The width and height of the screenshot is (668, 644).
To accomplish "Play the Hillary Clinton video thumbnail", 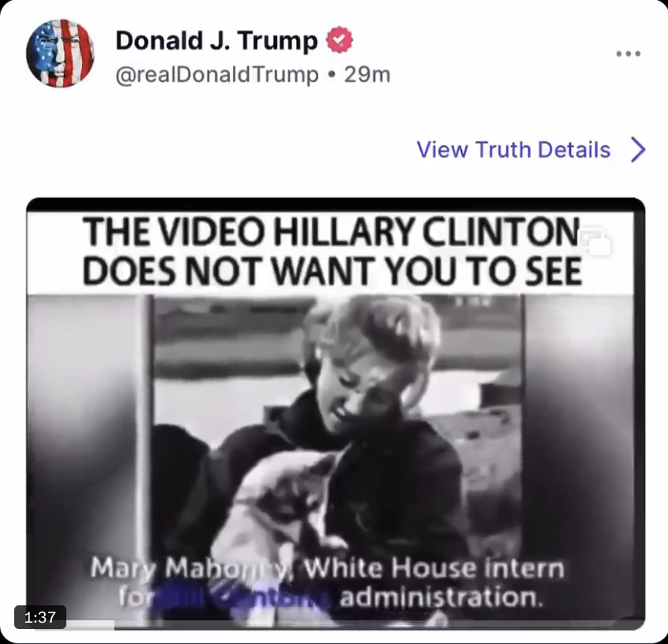I will click(x=336, y=413).
